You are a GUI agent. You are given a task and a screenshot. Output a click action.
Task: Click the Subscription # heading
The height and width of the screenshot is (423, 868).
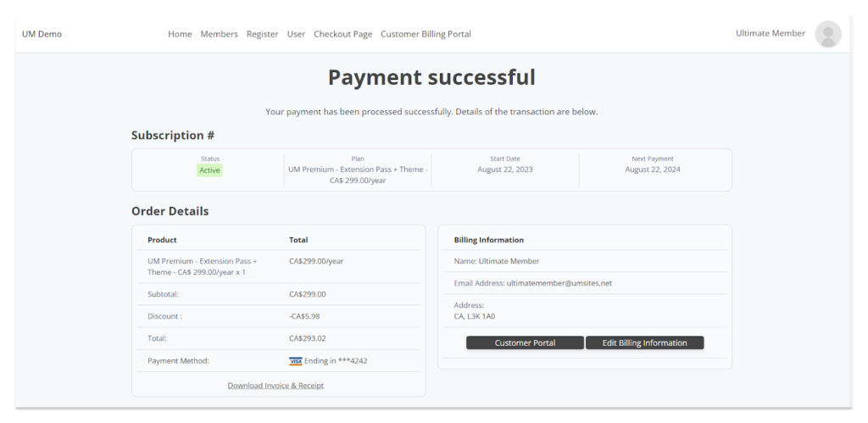173,136
